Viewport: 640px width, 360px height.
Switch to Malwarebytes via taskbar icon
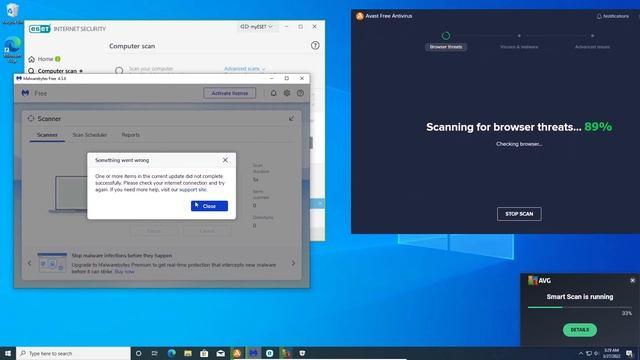click(x=253, y=353)
